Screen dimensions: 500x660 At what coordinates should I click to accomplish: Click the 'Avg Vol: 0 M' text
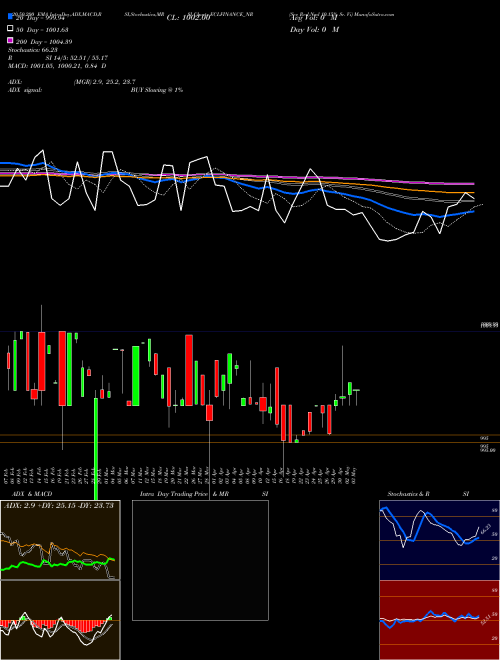[314, 18]
